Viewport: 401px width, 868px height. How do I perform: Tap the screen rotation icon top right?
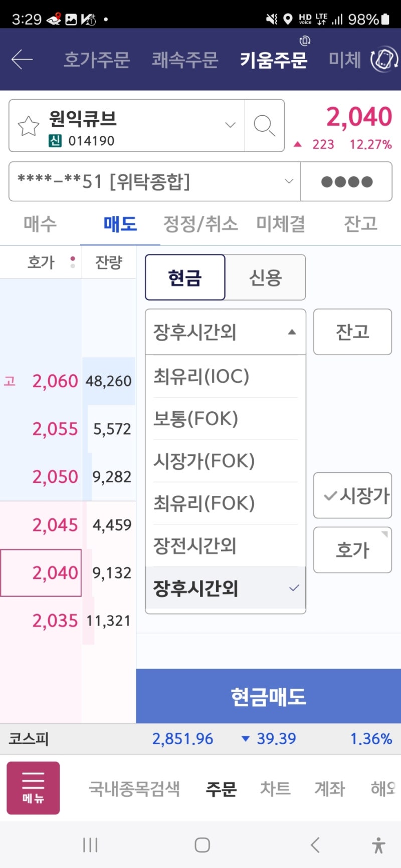tap(383, 59)
